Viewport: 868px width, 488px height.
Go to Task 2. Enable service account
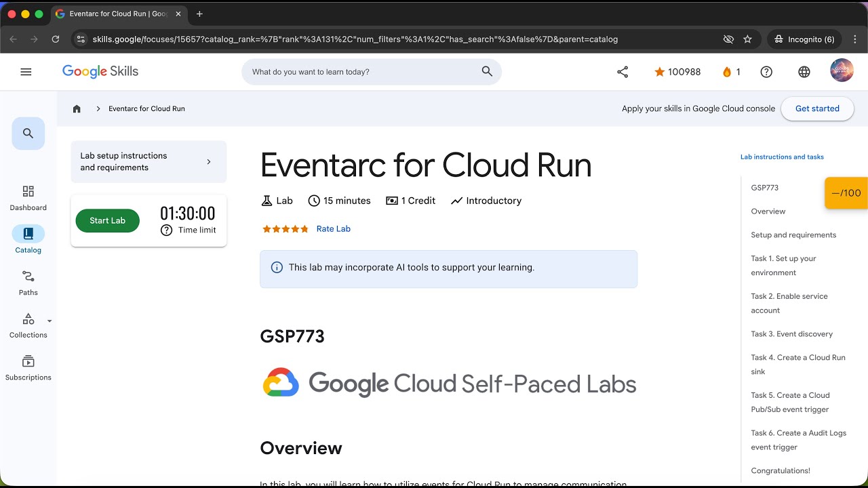789,303
